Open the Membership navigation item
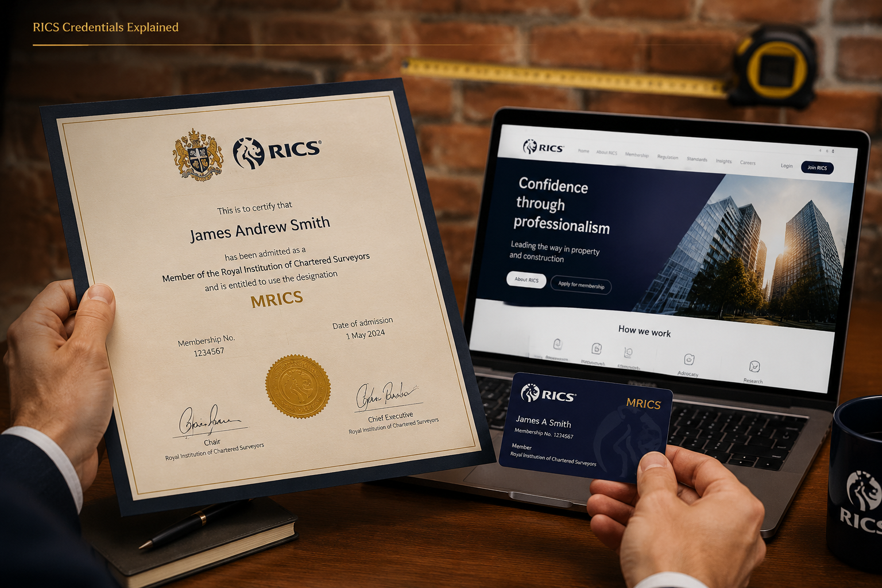The height and width of the screenshot is (588, 882). coord(637,155)
